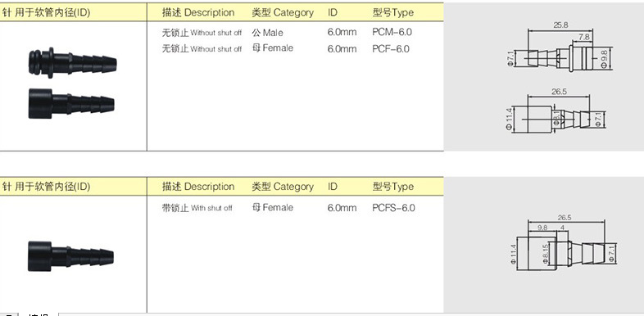Select the PCM-6.0 type text
The height and width of the screenshot is (316, 644).
point(392,32)
